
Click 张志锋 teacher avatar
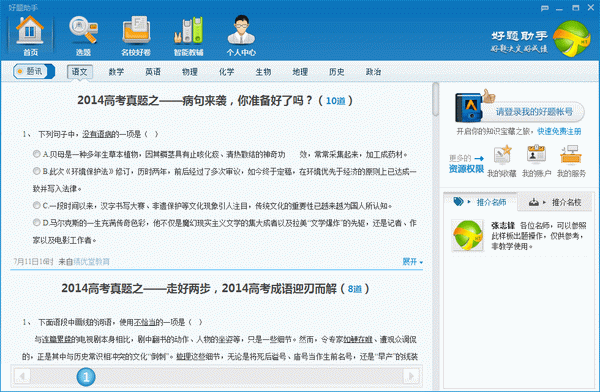[x=468, y=235]
